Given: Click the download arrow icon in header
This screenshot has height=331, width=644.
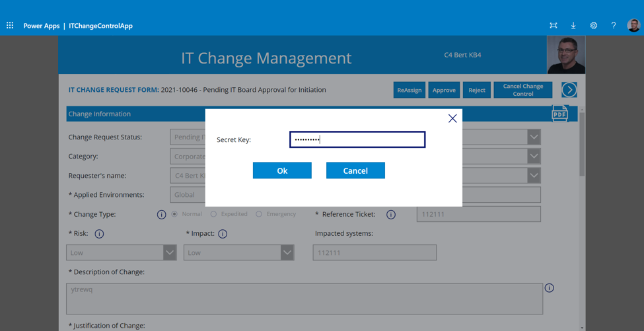Looking at the screenshot, I should pos(573,26).
